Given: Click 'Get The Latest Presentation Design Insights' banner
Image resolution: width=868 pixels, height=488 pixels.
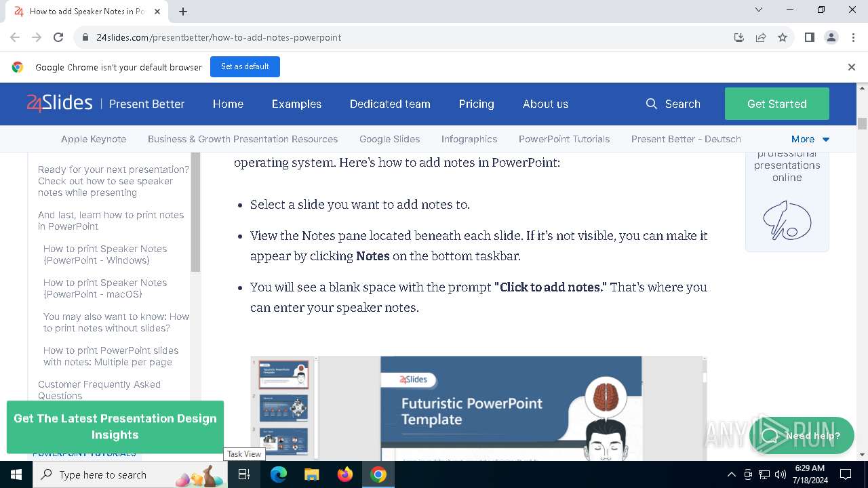Looking at the screenshot, I should pyautogui.click(x=115, y=427).
